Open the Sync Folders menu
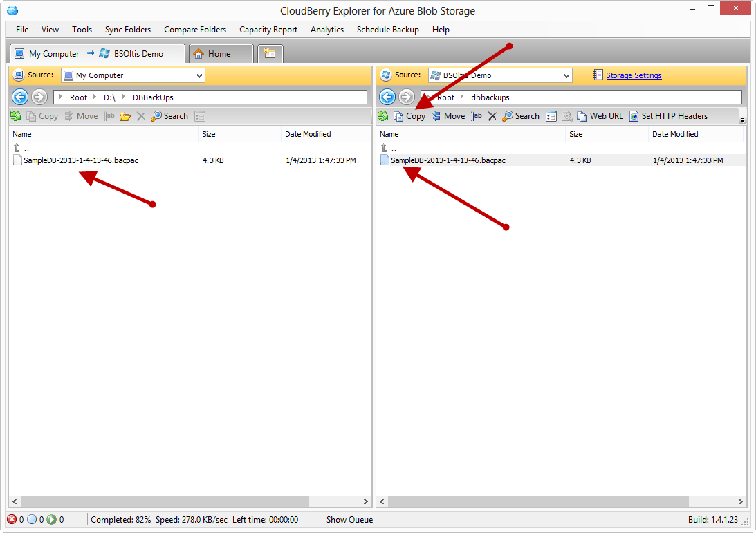The width and height of the screenshot is (756, 533). tap(128, 30)
